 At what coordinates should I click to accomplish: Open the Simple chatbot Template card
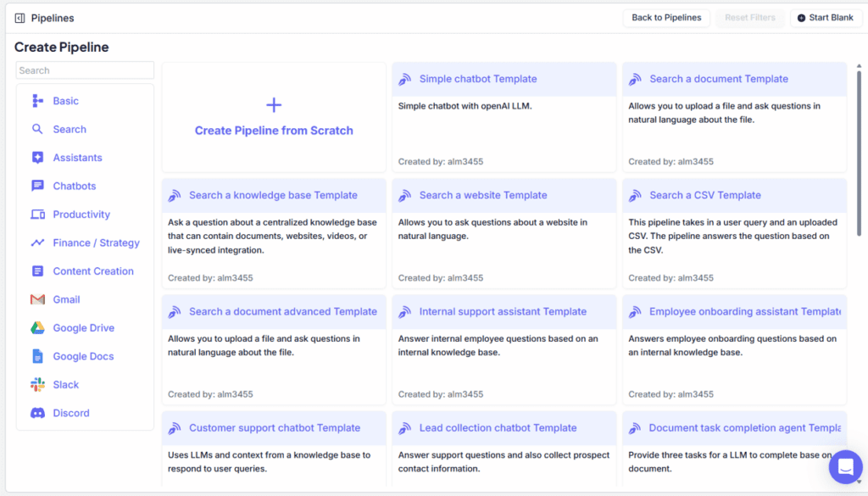(478, 79)
